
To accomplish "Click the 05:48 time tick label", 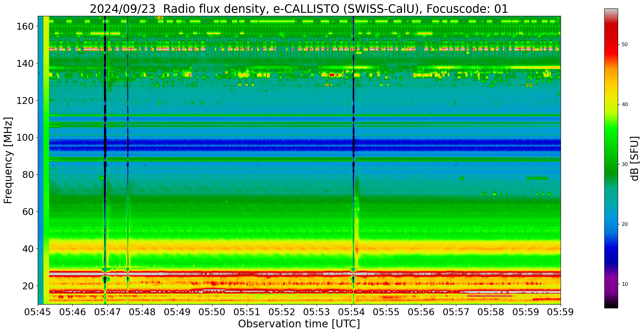I will pos(143,312).
